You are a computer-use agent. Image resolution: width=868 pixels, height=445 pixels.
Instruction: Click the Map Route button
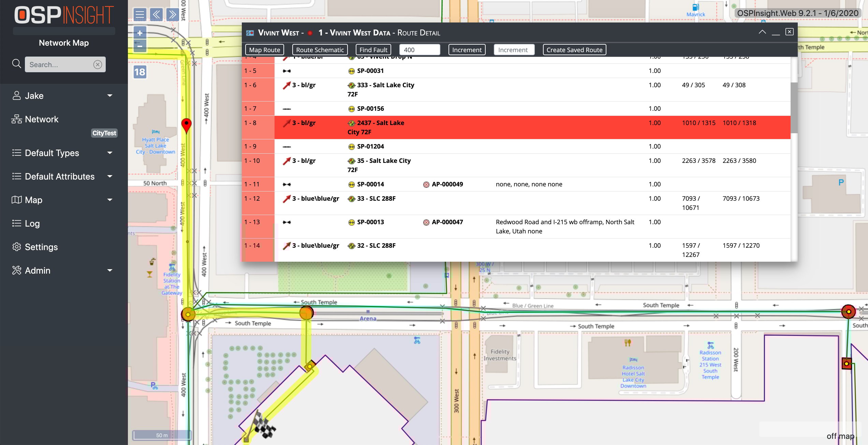[x=264, y=50]
